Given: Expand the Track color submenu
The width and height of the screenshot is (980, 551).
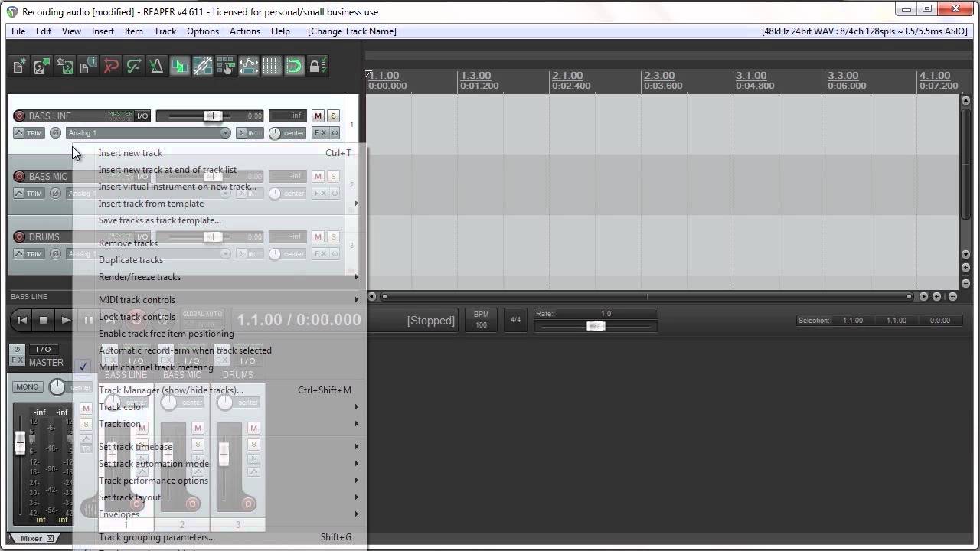Looking at the screenshot, I should 220,407.
